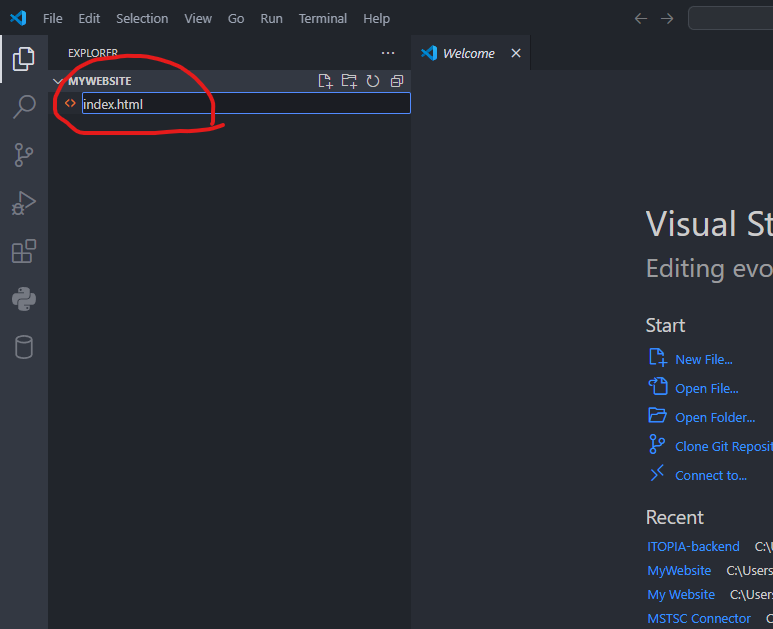This screenshot has width=773, height=629.
Task: Click the HTML file icon beside index.html
Action: 70,104
